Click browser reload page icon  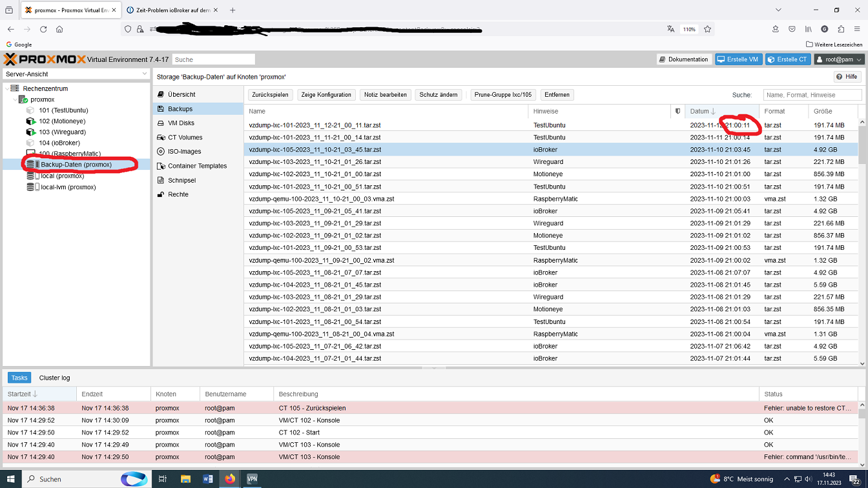pos(43,29)
